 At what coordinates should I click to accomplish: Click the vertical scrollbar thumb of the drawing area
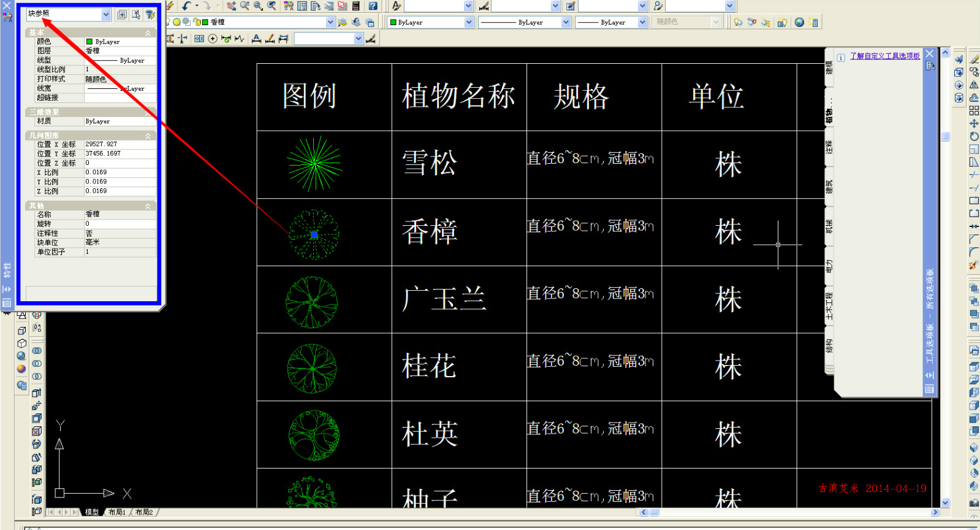click(x=945, y=137)
